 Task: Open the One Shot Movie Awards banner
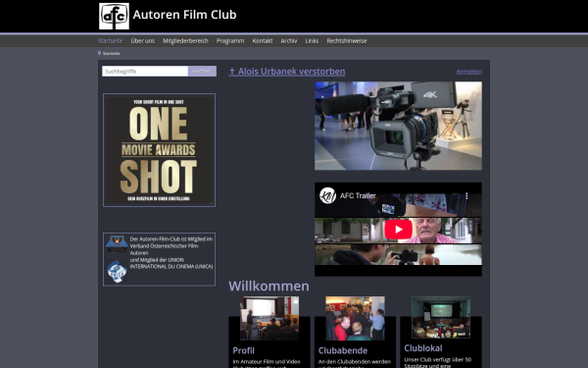159,150
